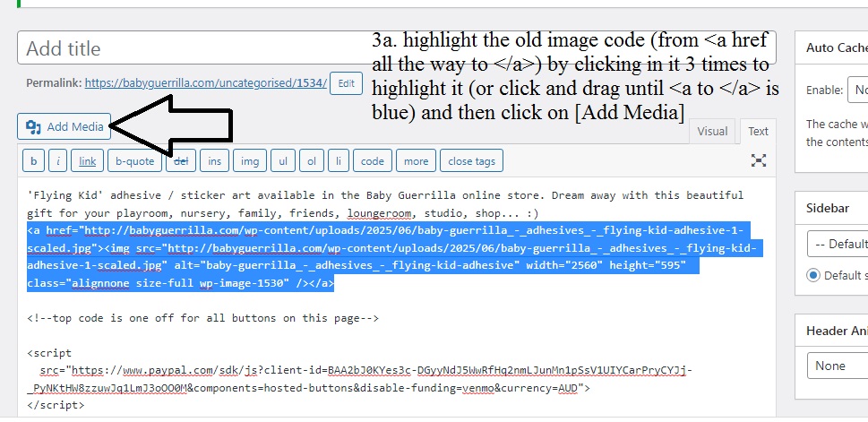Screen dimensions: 868x422
Task: Click Edit button next to permalink
Action: [346, 83]
